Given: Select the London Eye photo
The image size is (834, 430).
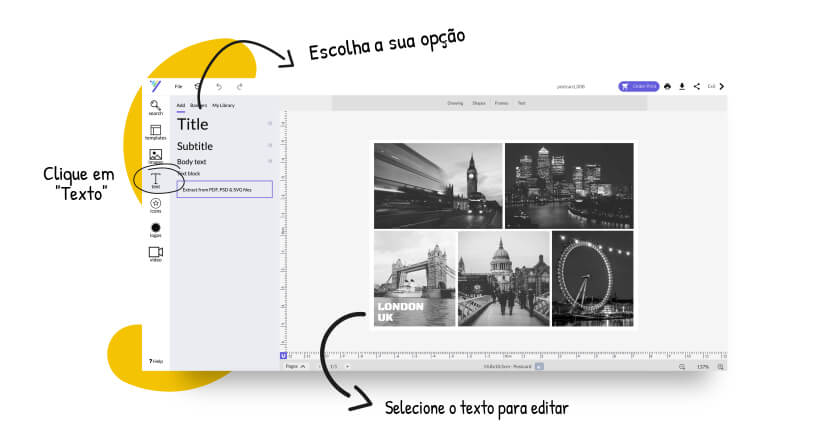Looking at the screenshot, I should tap(593, 278).
